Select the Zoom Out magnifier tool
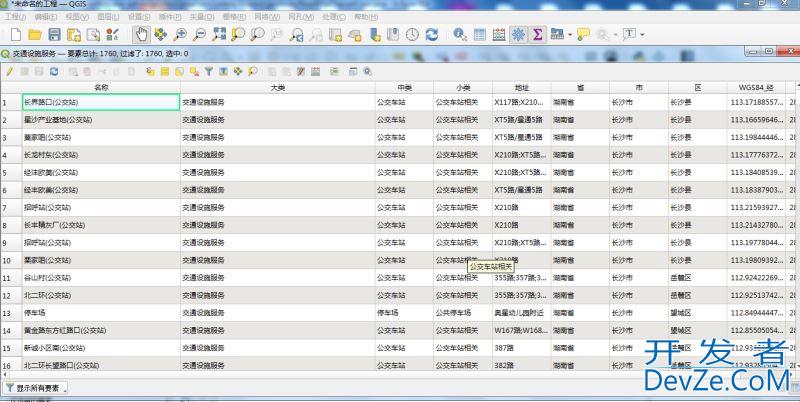Screen dimensions: 800x402 pos(199,34)
